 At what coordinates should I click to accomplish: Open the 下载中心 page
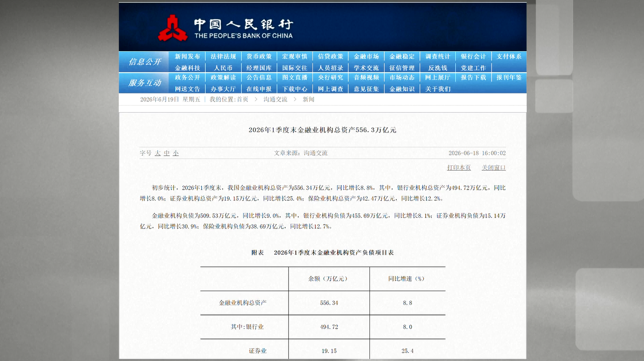pyautogui.click(x=294, y=89)
